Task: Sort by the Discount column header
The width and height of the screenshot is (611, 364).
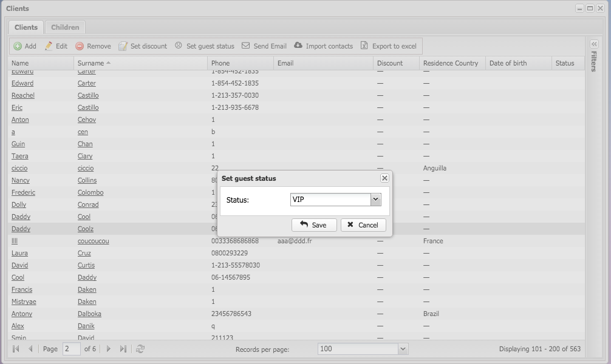Action: (x=396, y=63)
